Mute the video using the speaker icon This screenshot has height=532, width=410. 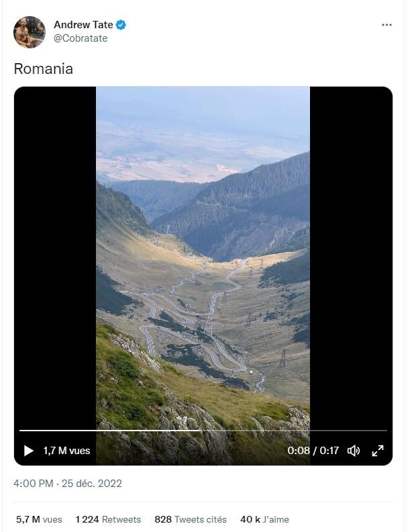354,451
